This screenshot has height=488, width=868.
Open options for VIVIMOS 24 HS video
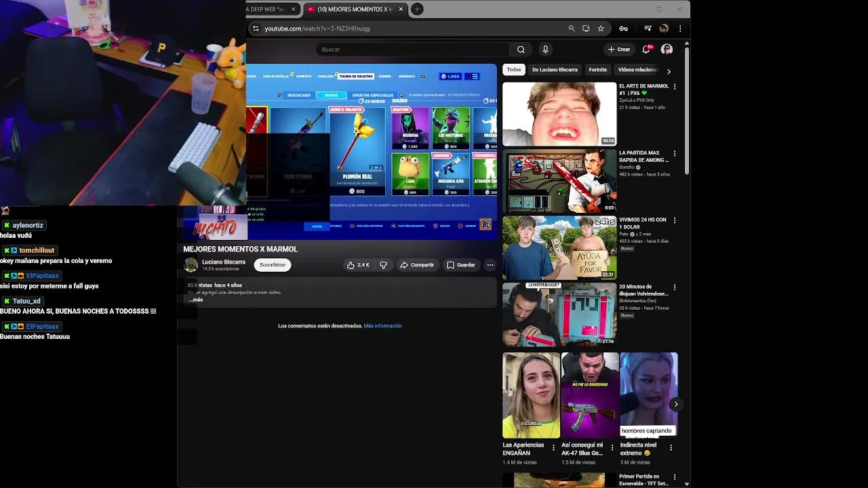[x=675, y=220]
